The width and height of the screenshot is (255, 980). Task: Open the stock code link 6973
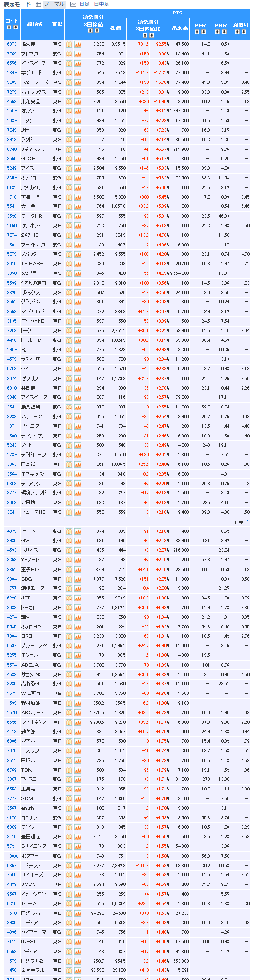pyautogui.click(x=12, y=44)
